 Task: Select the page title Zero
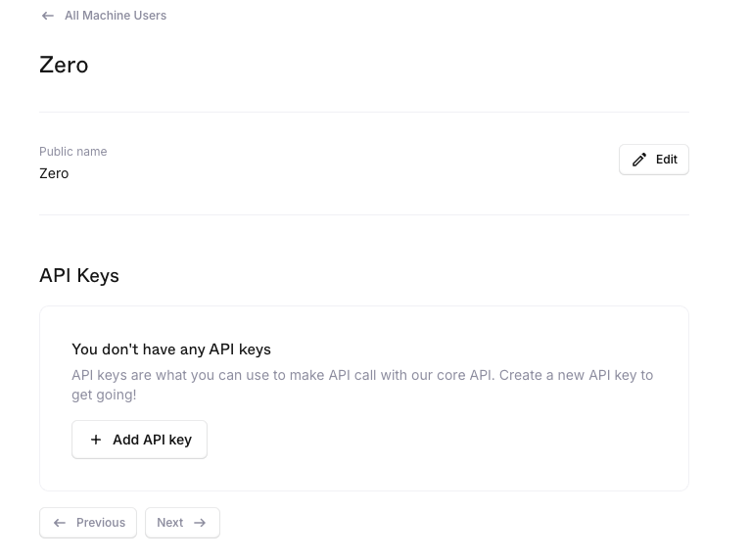coord(64,65)
